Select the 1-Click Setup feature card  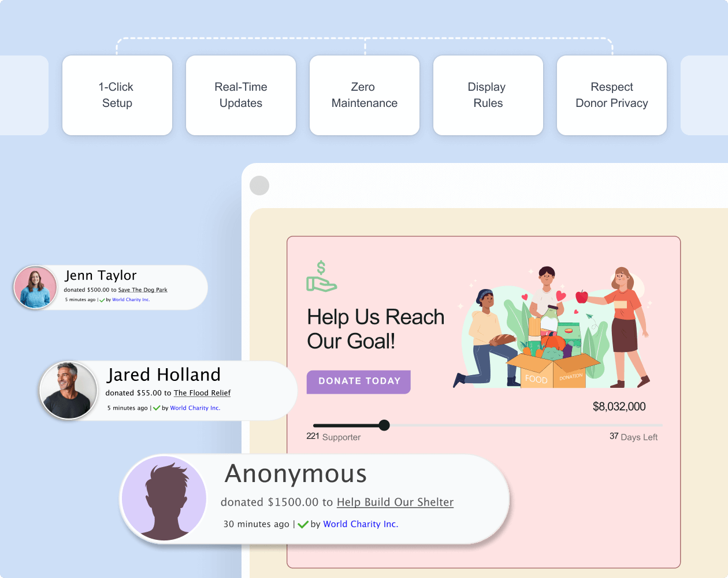click(117, 95)
